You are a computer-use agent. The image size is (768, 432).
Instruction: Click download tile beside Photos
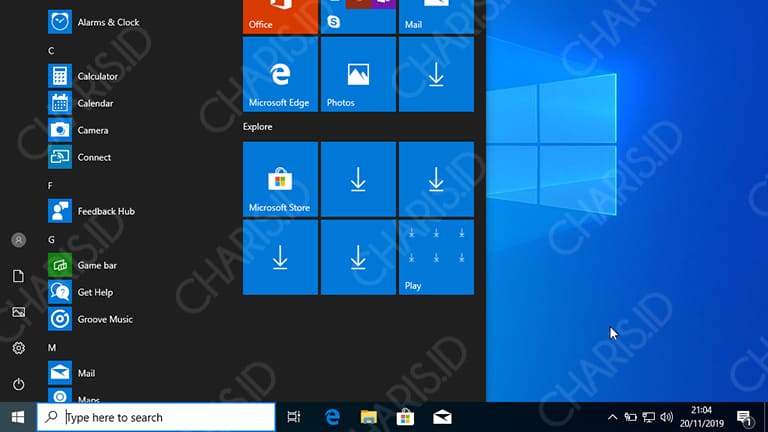tap(436, 74)
